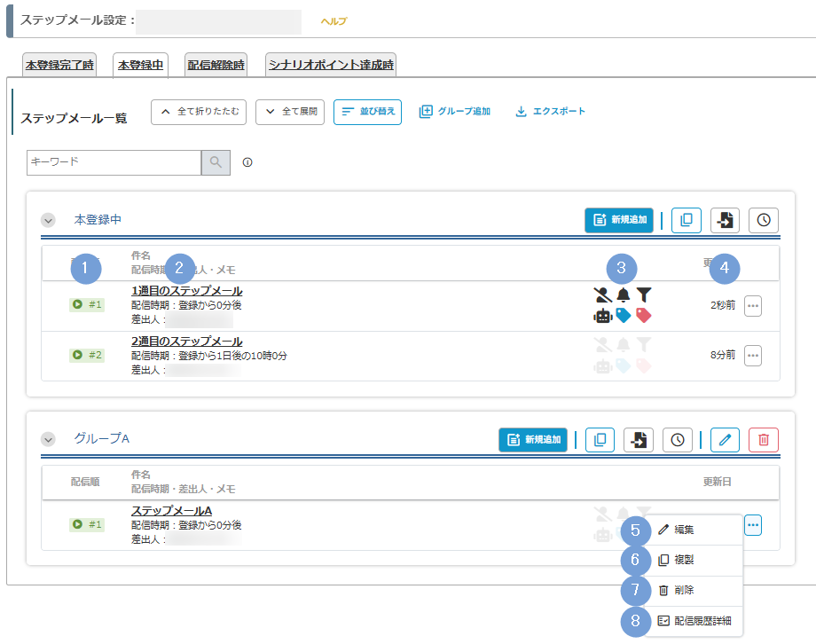Click the copy icon in 本登録中 group header

pos(687,221)
